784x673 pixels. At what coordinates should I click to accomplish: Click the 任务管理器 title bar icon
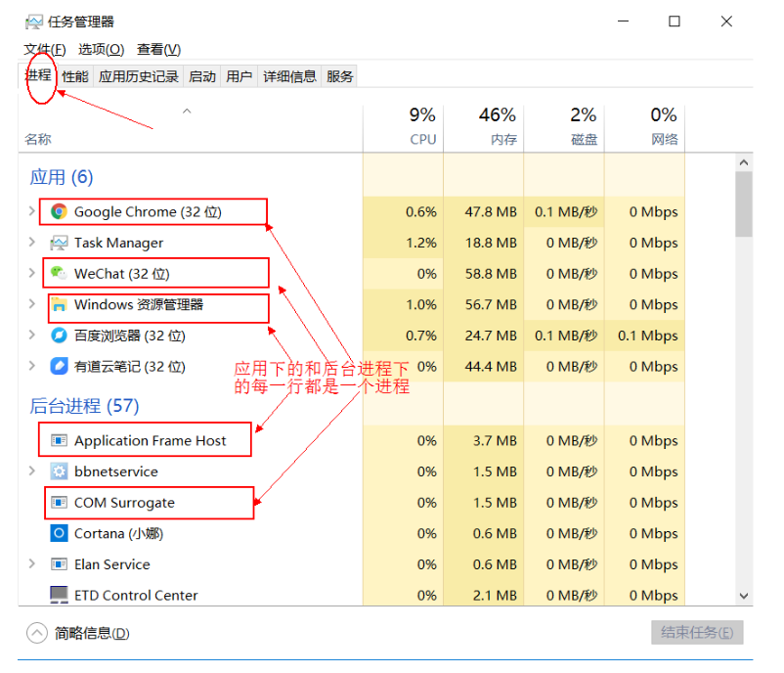[34, 22]
